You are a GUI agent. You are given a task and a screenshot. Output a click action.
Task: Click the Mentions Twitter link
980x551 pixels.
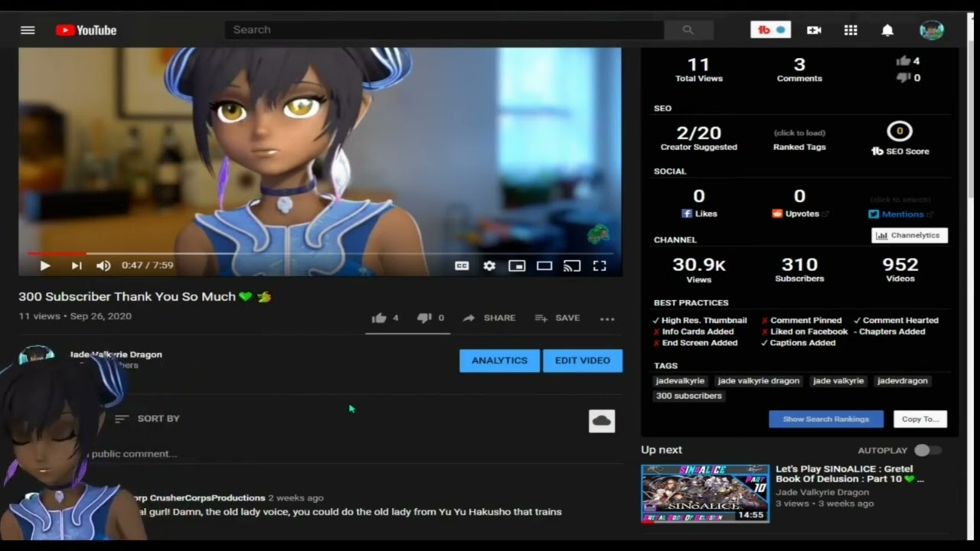[900, 214]
